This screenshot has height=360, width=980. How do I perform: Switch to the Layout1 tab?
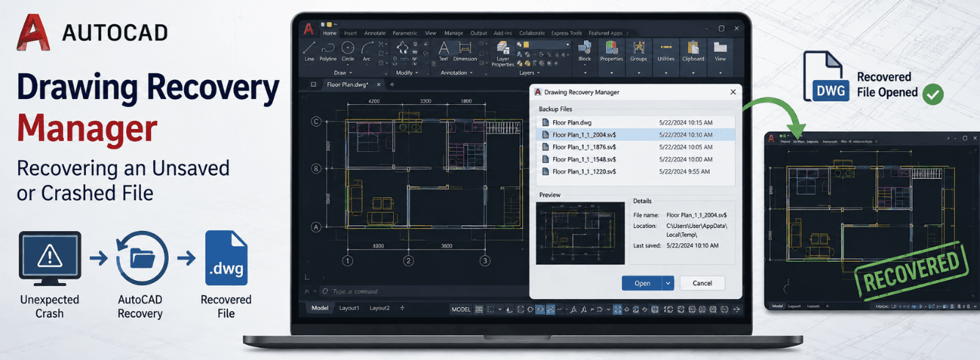click(x=349, y=309)
